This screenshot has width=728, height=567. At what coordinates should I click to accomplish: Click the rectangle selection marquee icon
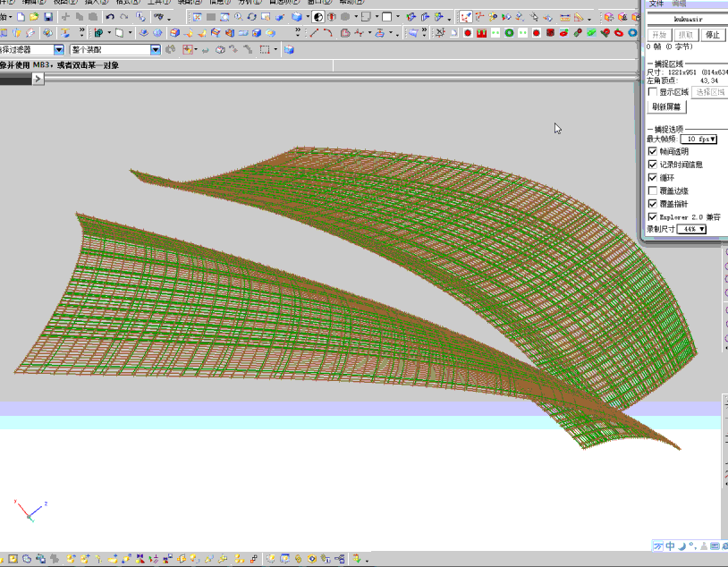tap(265, 50)
